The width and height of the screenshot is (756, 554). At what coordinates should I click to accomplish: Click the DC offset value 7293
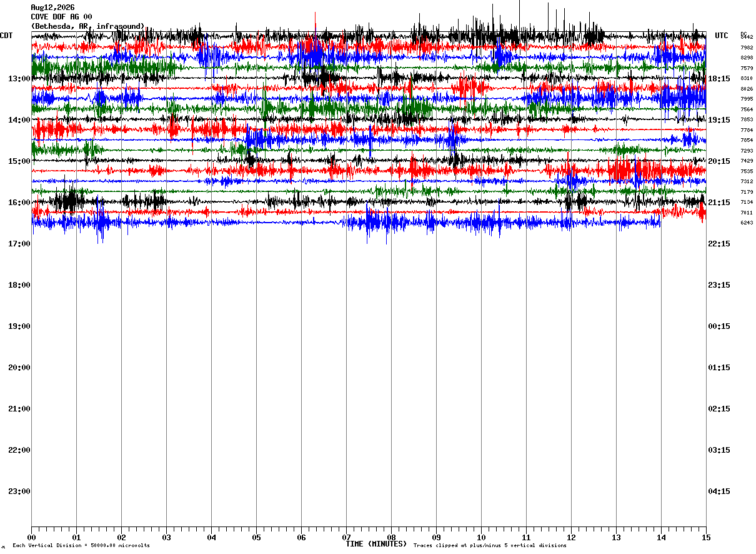pos(747,151)
